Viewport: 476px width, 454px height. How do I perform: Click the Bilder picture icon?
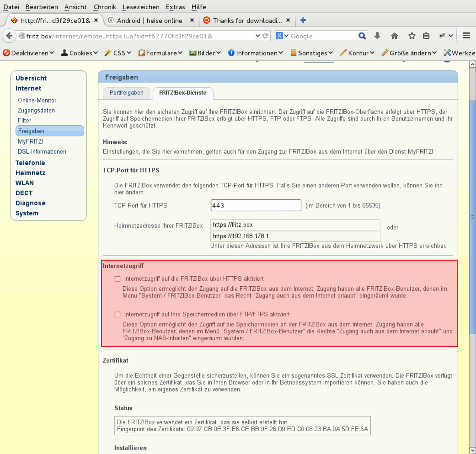[193, 53]
